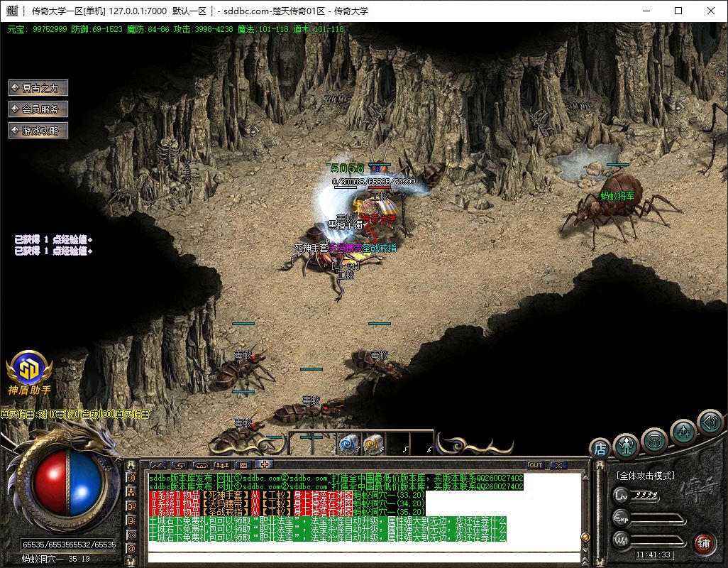728x568 pixels.
Task: Click the 11:41:33 clock display
Action: (x=653, y=555)
